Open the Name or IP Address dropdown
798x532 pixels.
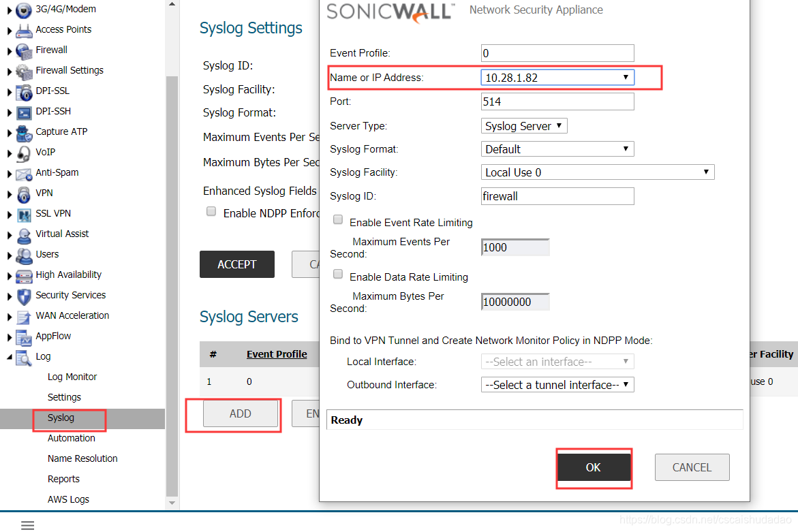coord(557,77)
